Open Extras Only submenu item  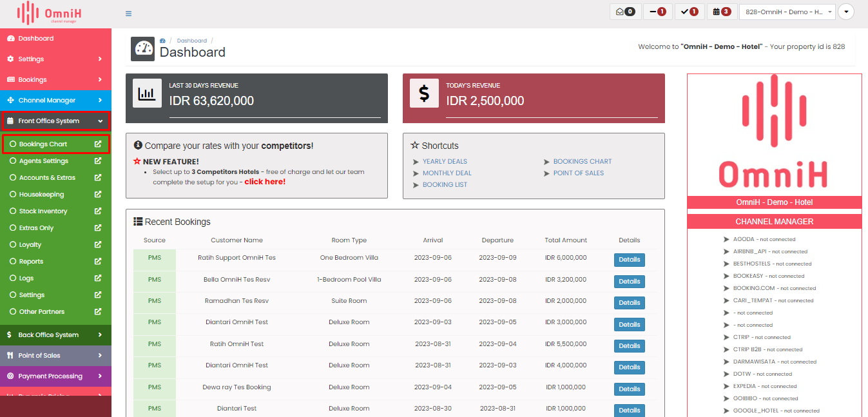36,228
